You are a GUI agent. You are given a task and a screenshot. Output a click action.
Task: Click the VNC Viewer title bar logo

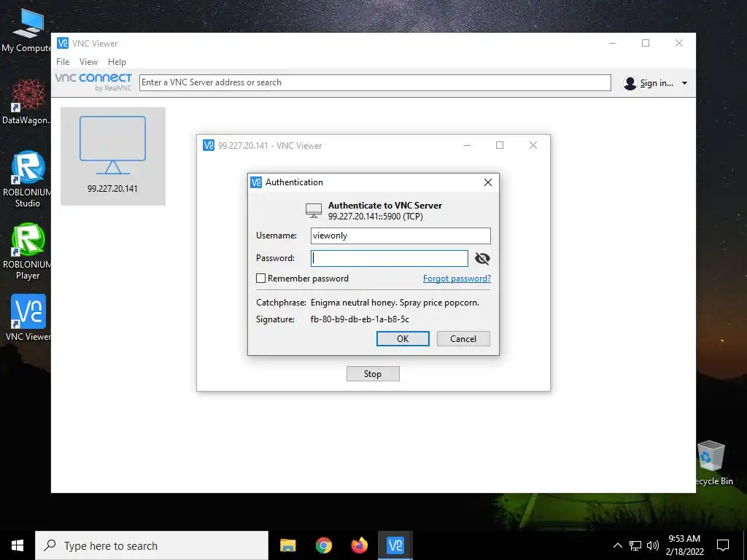[63, 43]
